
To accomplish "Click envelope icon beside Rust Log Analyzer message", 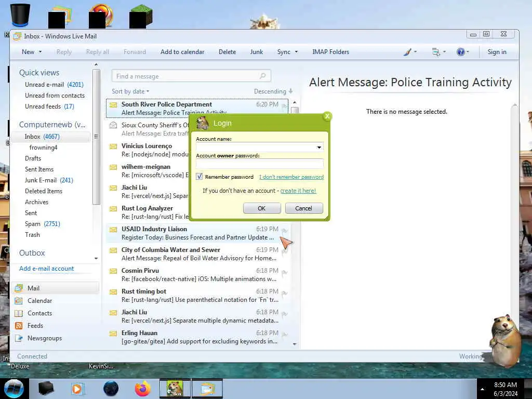I will click(113, 208).
